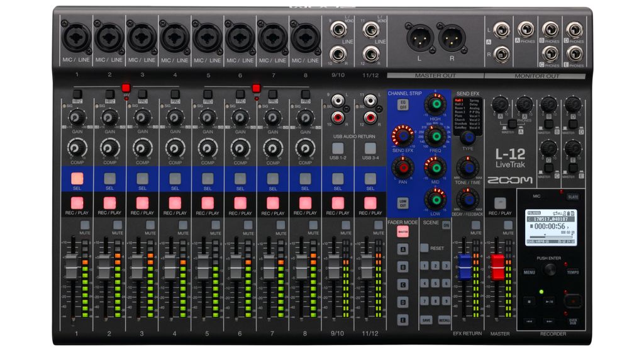Viewport: 644px width, 352px height.
Task: Select scene number 1
Action: pos(425,266)
